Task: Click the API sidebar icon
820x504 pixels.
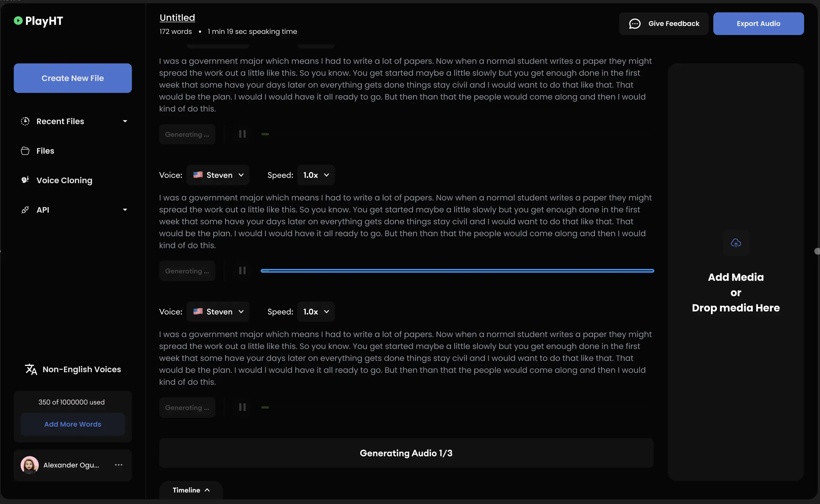Action: tap(25, 209)
